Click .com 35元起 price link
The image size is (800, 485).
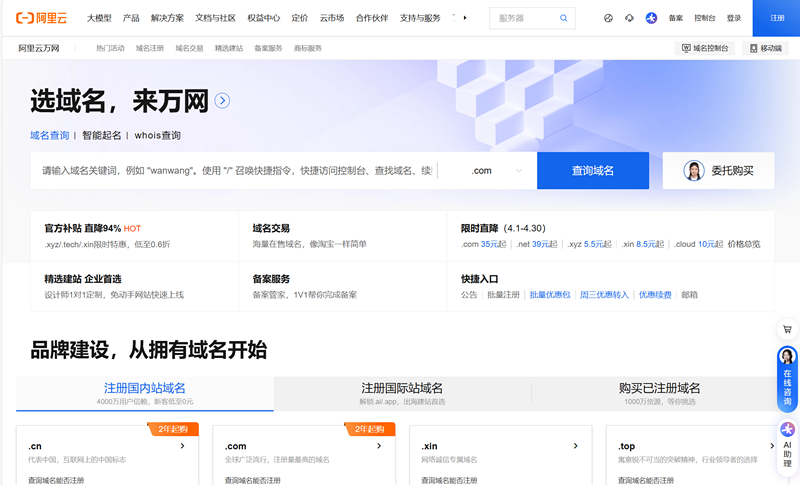click(x=483, y=244)
